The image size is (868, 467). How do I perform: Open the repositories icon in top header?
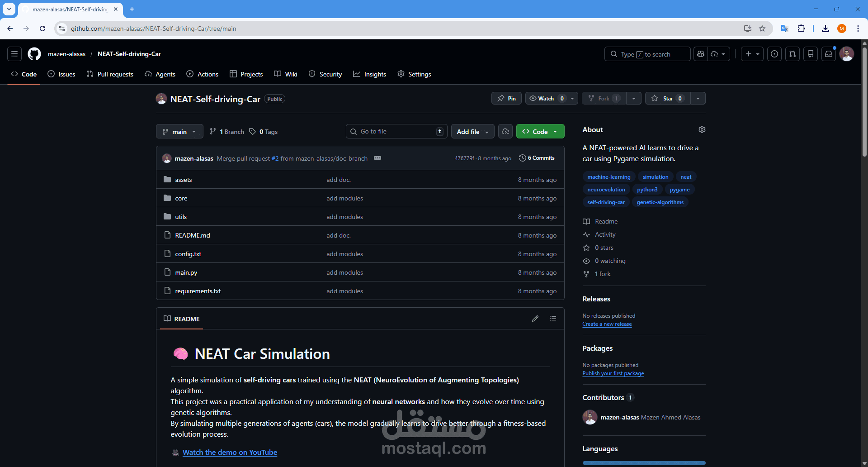pos(811,54)
